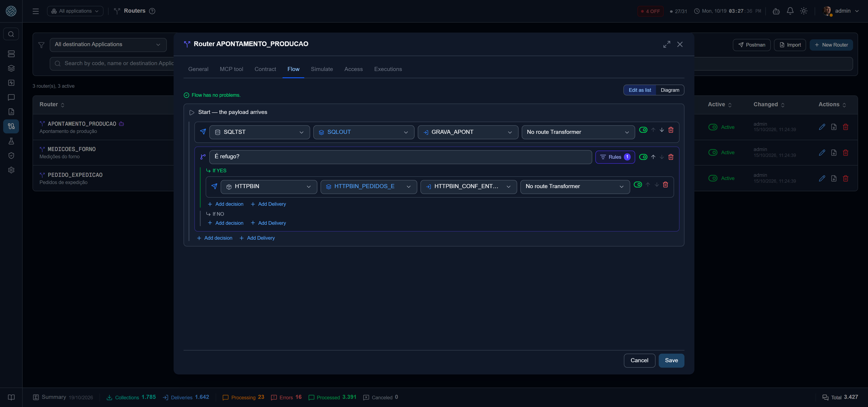Viewport: 868px width, 407px height.
Task: Open the SQLTST application dropdown
Action: pyautogui.click(x=259, y=132)
